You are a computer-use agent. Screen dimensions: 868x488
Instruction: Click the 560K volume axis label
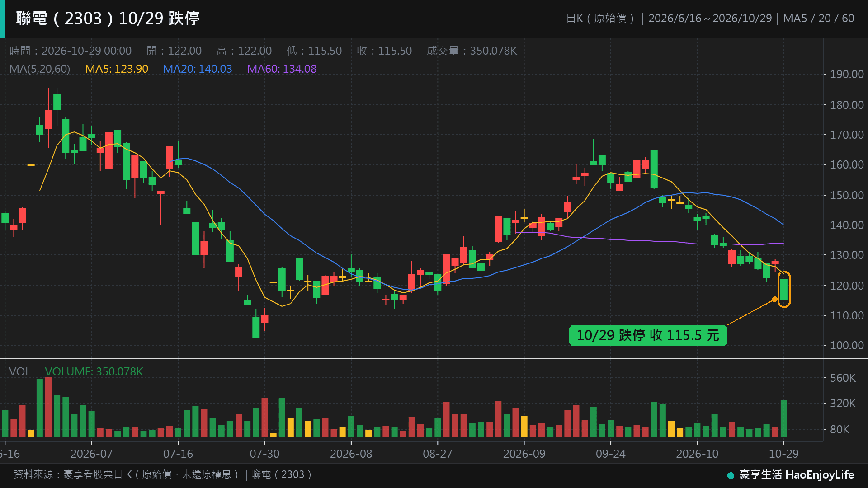pyautogui.click(x=843, y=378)
